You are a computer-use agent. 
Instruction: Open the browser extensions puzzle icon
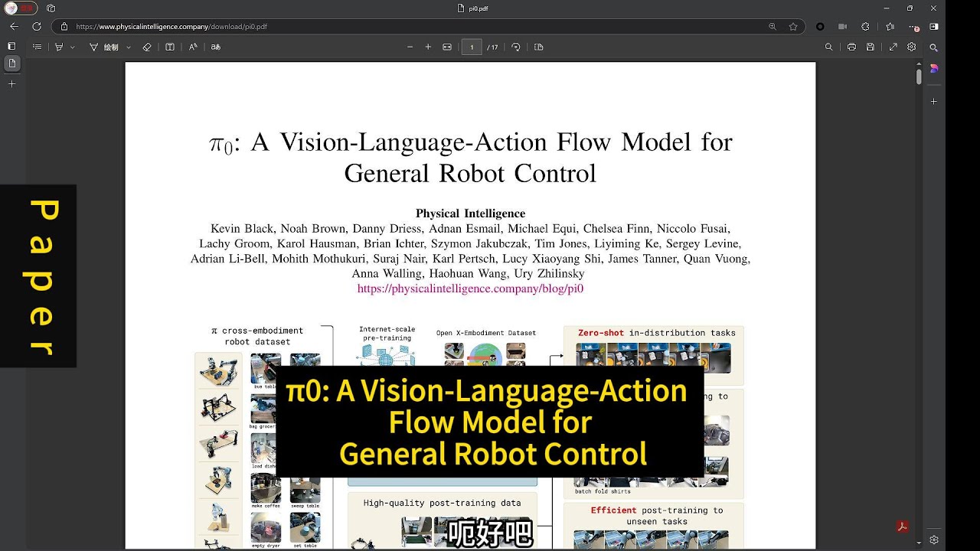[866, 26]
